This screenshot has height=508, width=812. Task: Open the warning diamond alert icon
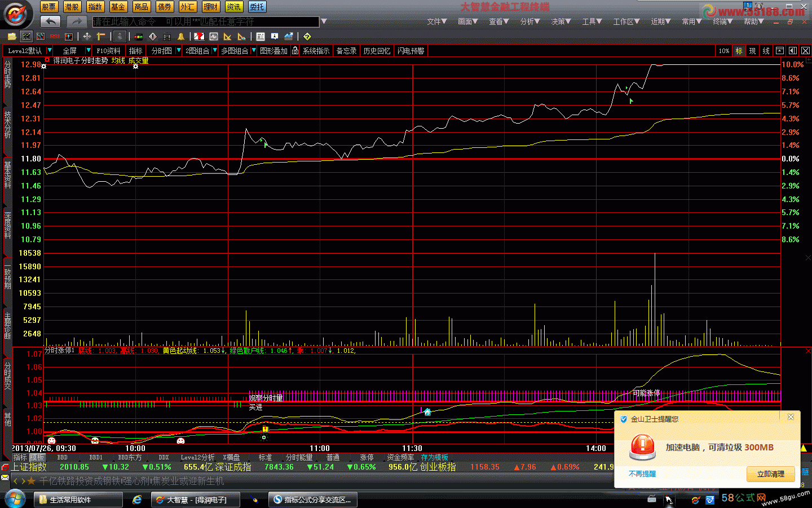(x=153, y=37)
